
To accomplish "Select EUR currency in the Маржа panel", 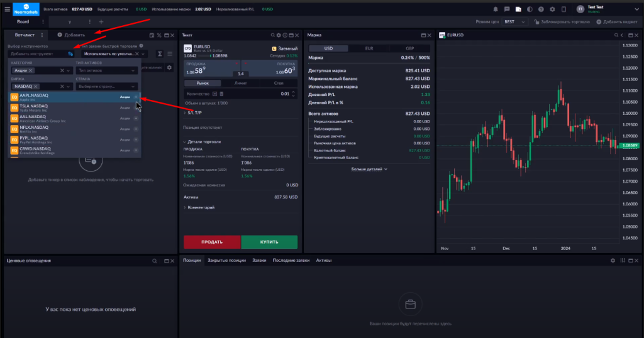I will pos(369,48).
